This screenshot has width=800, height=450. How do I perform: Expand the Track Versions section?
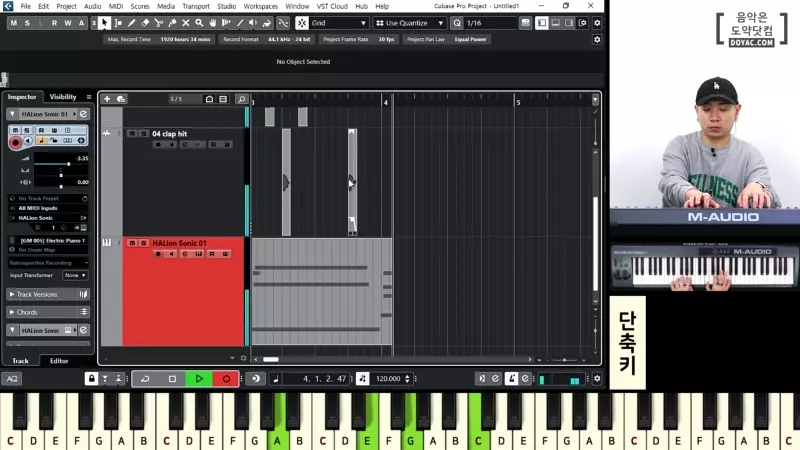pos(12,294)
